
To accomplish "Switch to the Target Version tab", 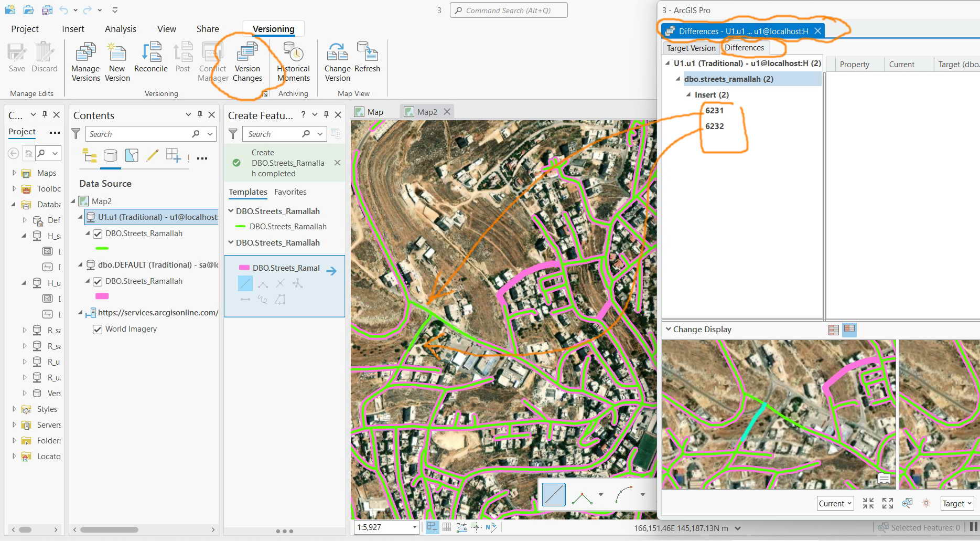I will coord(691,48).
